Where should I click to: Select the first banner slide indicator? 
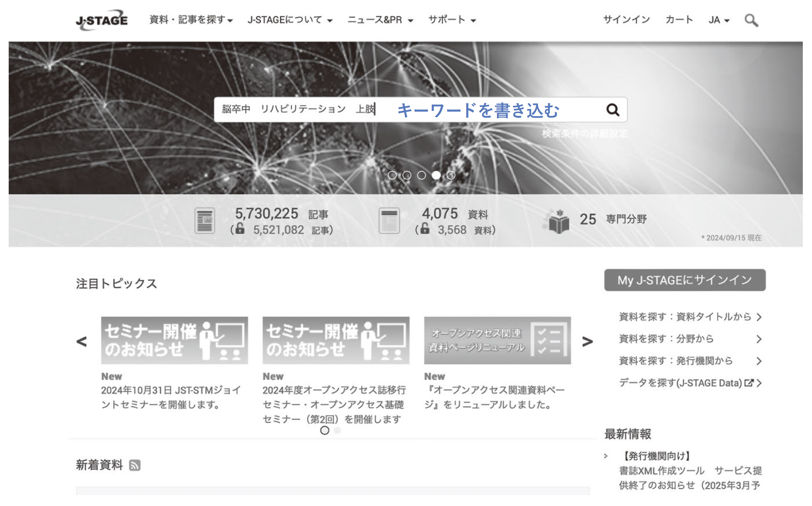(x=392, y=175)
